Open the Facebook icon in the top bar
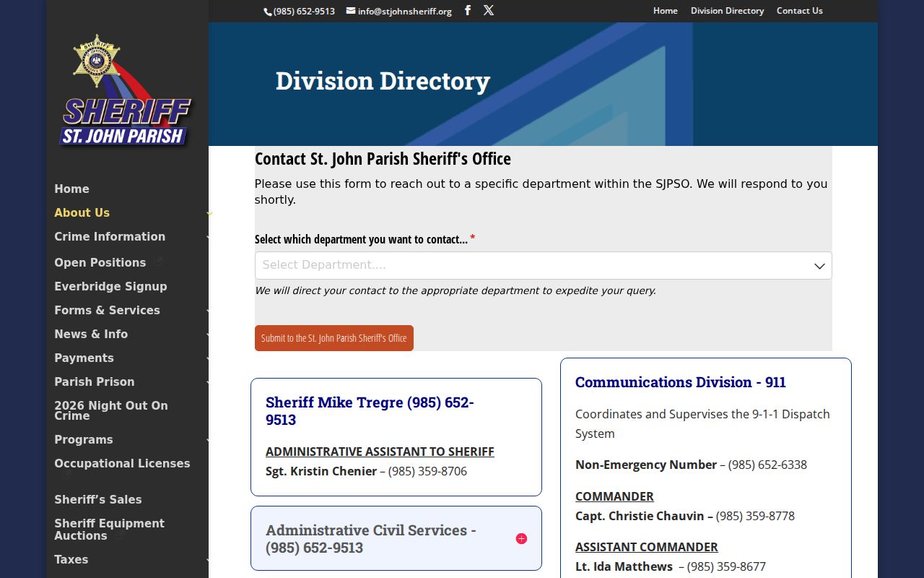Image resolution: width=924 pixels, height=578 pixels. click(x=468, y=10)
